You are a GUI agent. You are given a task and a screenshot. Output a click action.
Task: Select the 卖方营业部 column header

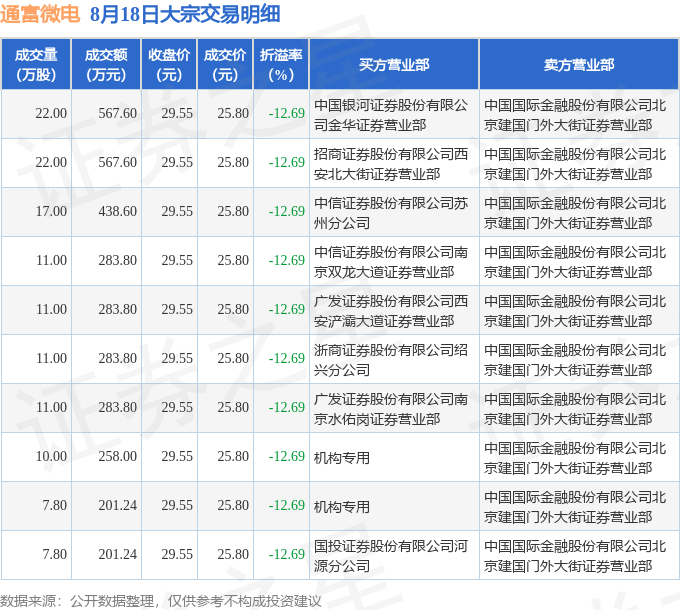point(579,65)
